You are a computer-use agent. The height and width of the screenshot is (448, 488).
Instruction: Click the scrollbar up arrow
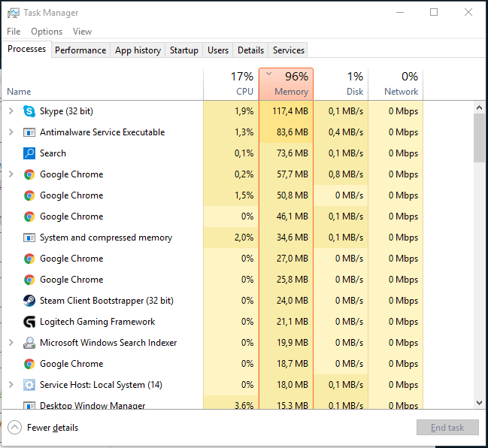coord(479,107)
